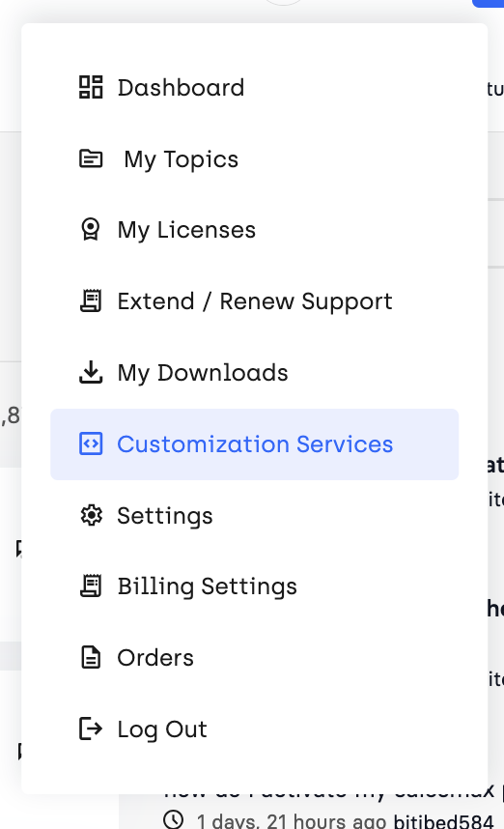This screenshot has width=504, height=829.
Task: Open My Licenses page
Action: click(255, 230)
